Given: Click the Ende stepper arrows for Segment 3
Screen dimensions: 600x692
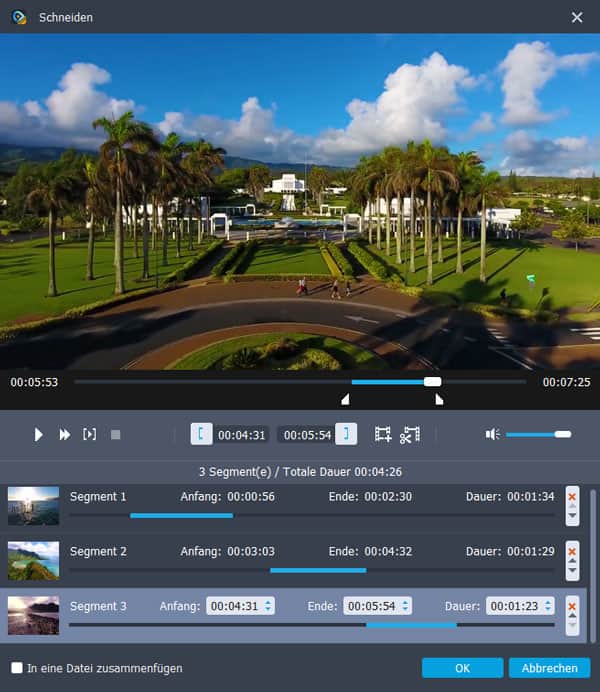Looking at the screenshot, I should 405,606.
